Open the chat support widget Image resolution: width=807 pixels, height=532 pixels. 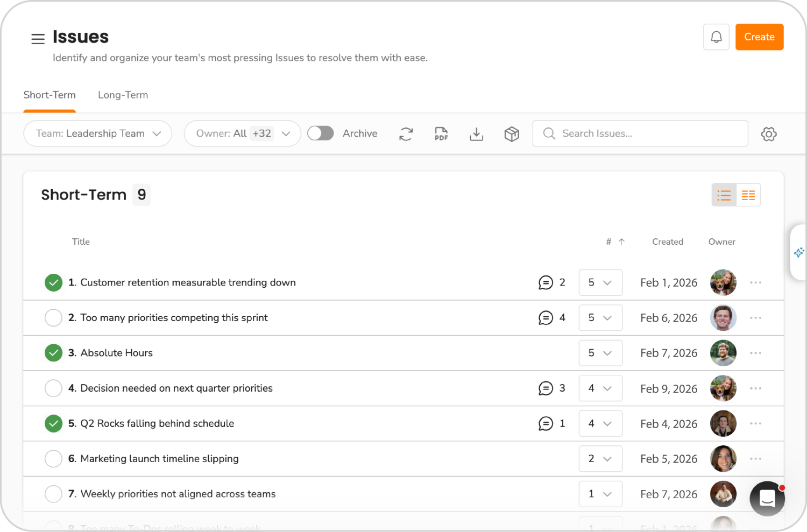[x=767, y=499]
